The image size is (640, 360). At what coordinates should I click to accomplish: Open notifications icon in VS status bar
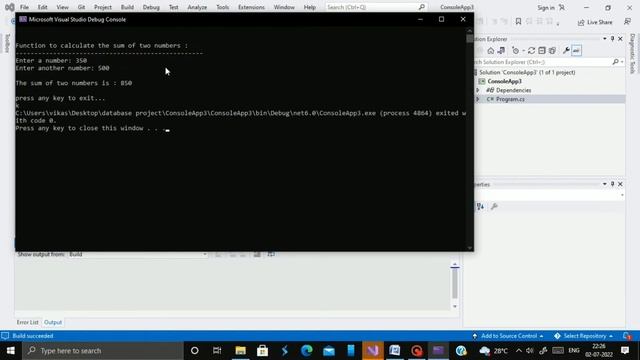click(627, 336)
